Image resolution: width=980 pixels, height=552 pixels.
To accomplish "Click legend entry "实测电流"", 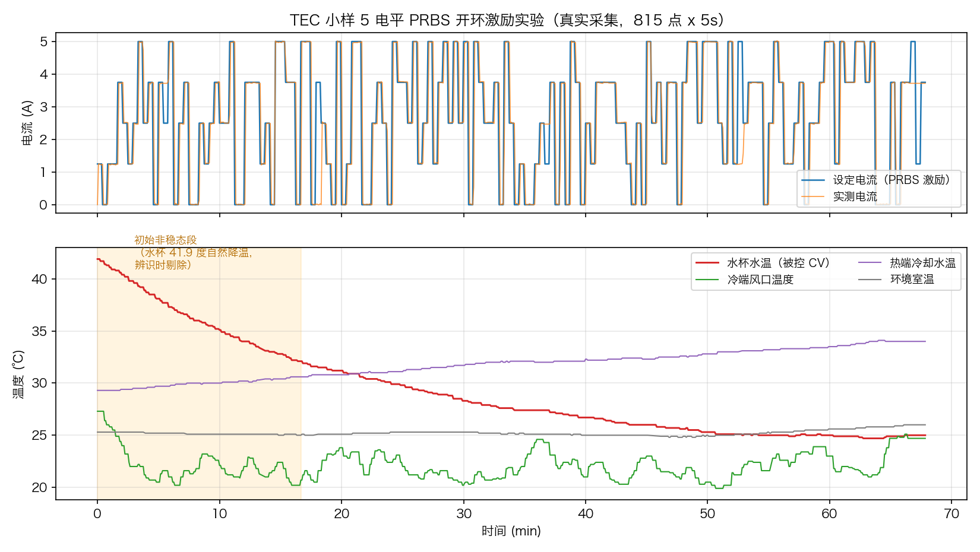I will tap(855, 196).
